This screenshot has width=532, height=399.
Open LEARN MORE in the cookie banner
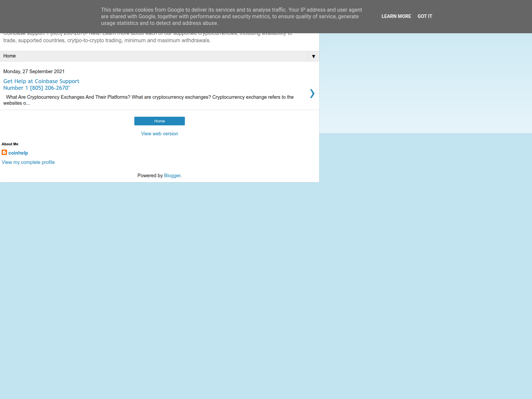point(396,16)
